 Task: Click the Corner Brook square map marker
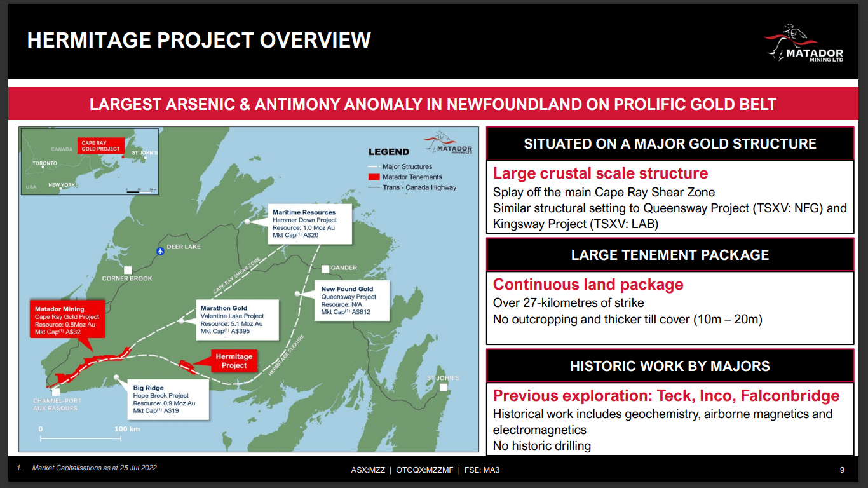[128, 269]
